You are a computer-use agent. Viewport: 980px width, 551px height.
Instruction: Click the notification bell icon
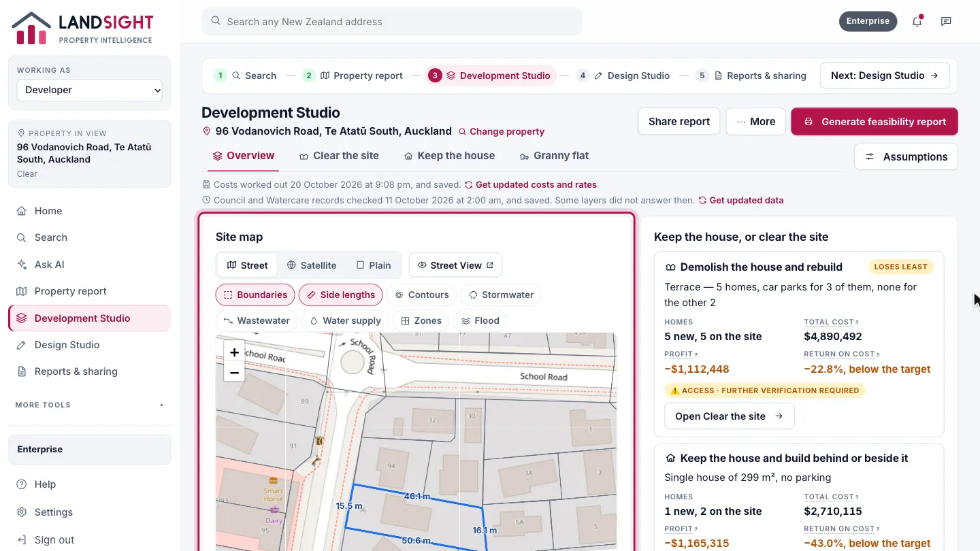[917, 21]
